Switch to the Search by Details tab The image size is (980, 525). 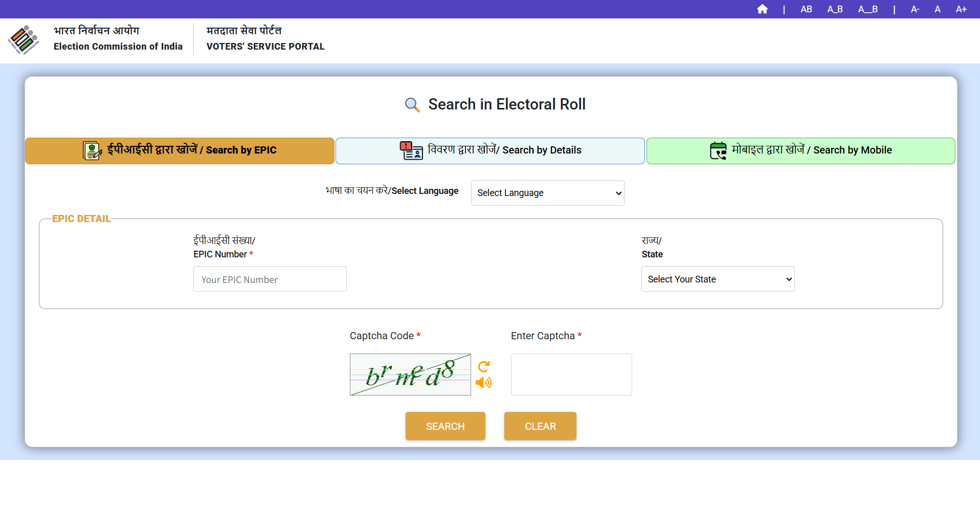490,150
